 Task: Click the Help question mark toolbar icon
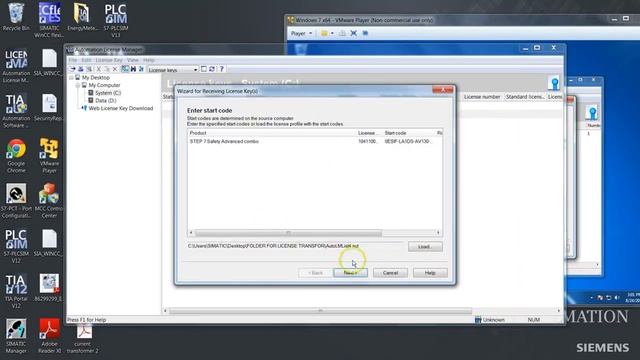[x=222, y=69]
